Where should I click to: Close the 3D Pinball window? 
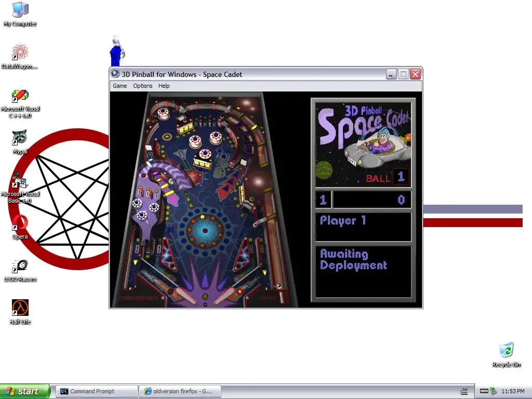click(x=415, y=74)
